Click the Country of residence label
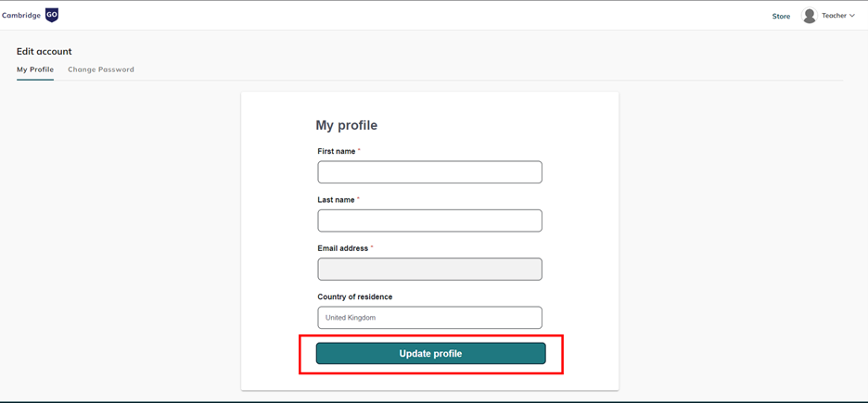The image size is (868, 403). click(x=354, y=296)
